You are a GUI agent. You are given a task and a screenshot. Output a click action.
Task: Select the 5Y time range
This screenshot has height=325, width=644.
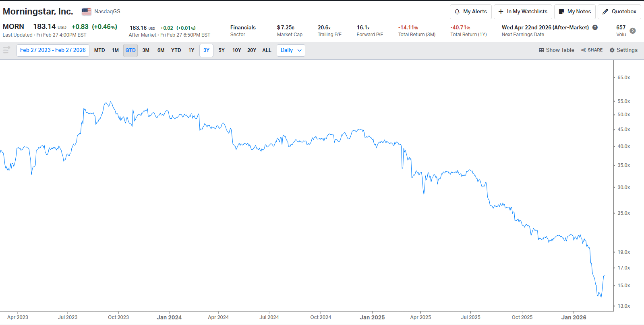click(222, 50)
